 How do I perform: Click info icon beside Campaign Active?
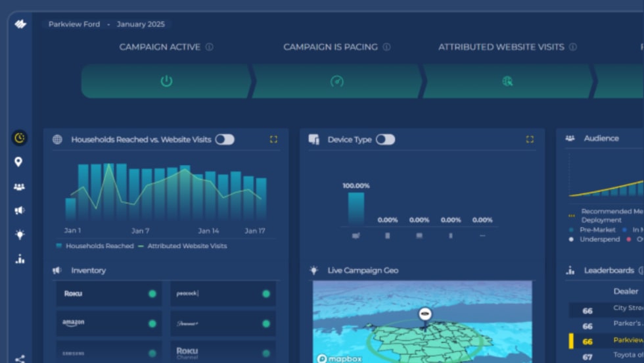pos(210,47)
